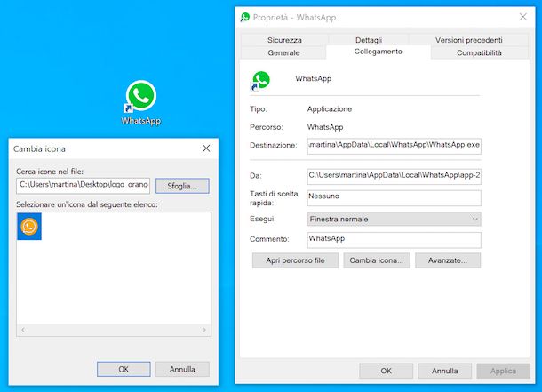
Task: Close the Proprietà - WhatsApp window
Action: 523,17
